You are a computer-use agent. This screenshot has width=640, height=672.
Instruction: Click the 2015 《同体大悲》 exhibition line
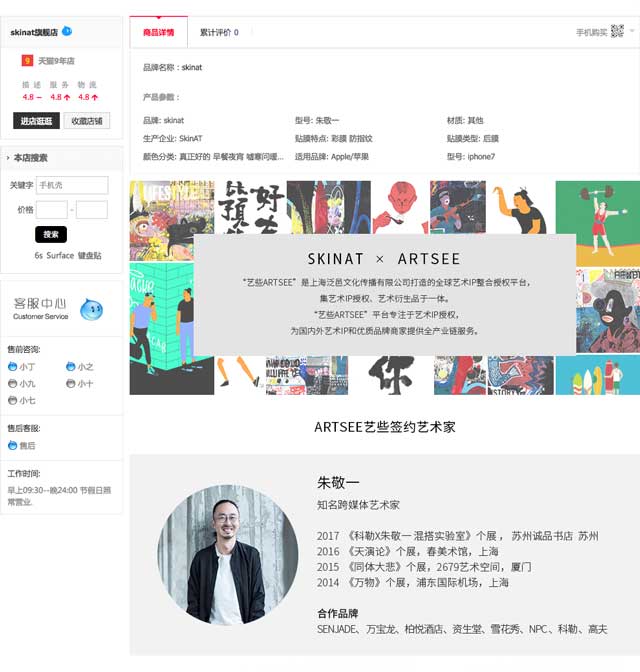click(424, 567)
